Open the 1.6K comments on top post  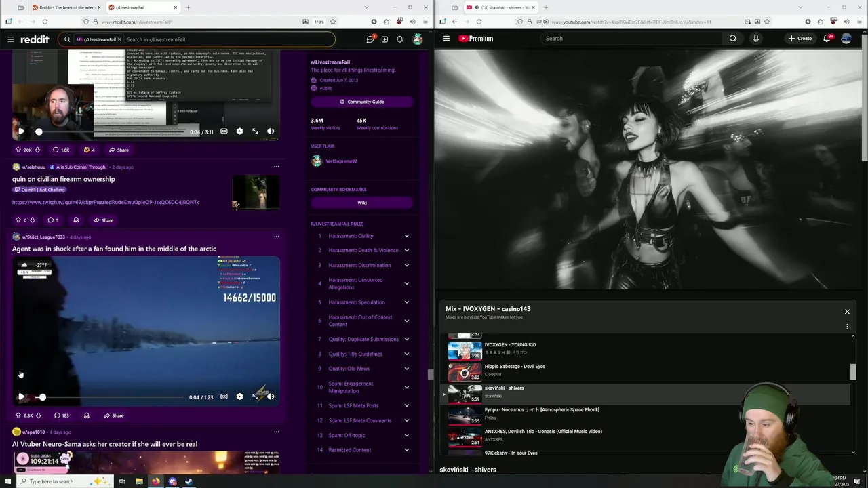pyautogui.click(x=61, y=150)
